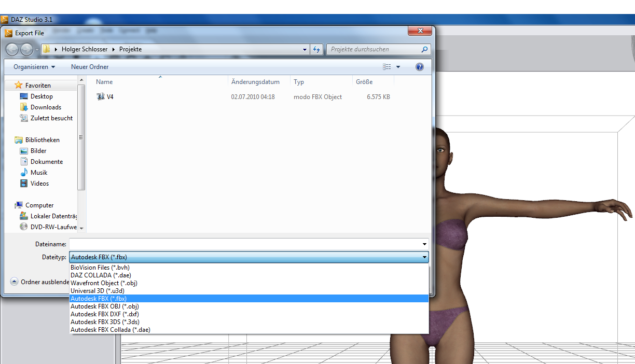
Task: Click the search magnifier icon
Action: 425,50
